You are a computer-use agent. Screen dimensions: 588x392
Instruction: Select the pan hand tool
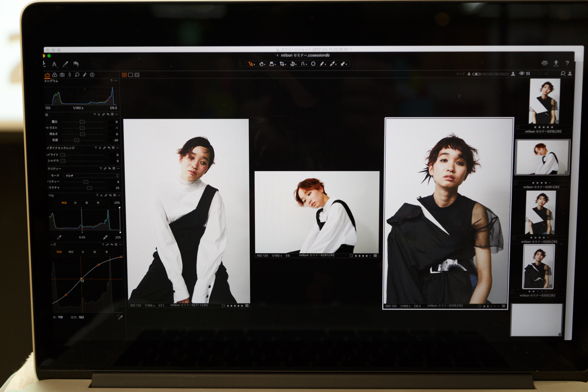tap(261, 64)
